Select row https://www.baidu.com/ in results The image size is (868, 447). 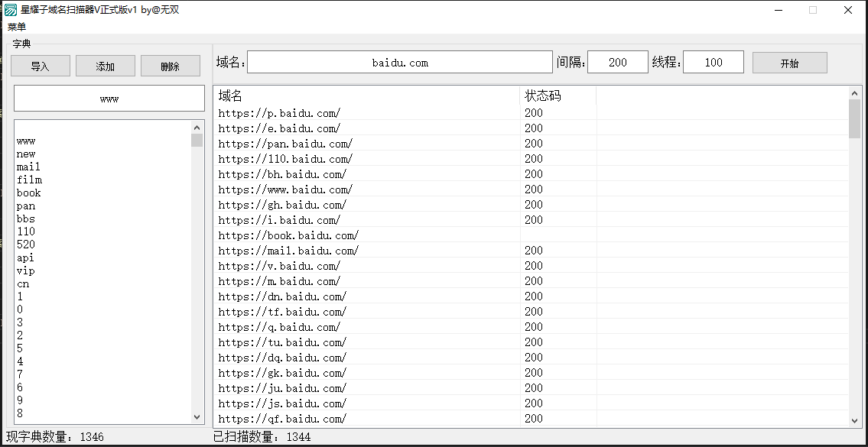(x=531, y=189)
